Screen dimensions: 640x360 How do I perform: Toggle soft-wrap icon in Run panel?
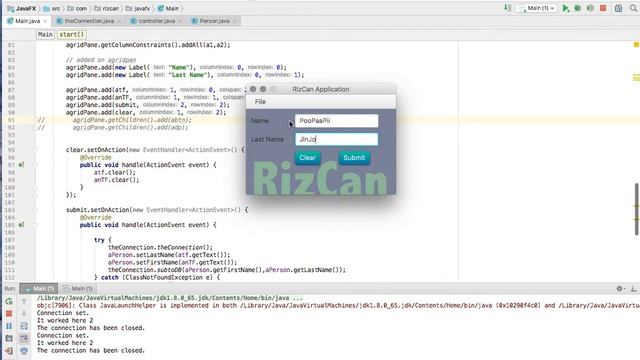tap(24, 326)
